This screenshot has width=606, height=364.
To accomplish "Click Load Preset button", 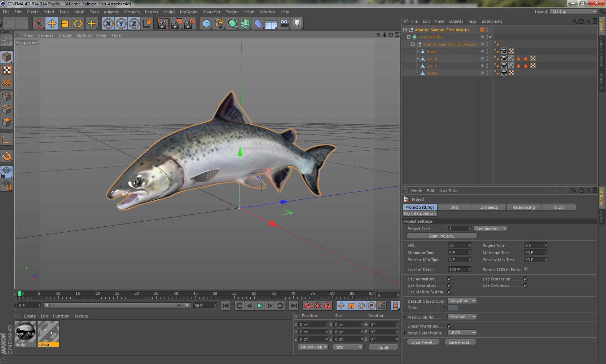I will coord(423,342).
